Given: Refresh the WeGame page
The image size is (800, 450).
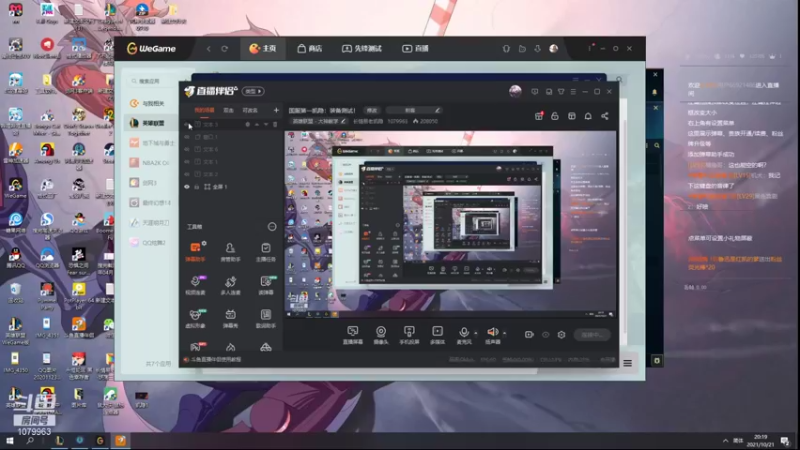Looking at the screenshot, I should coord(224,48).
